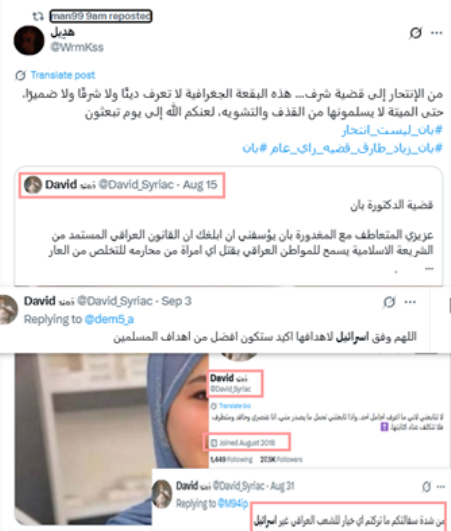Screen dimensions: 451x531
Task: Click the @M94ip mention in reply
Action: click(233, 504)
